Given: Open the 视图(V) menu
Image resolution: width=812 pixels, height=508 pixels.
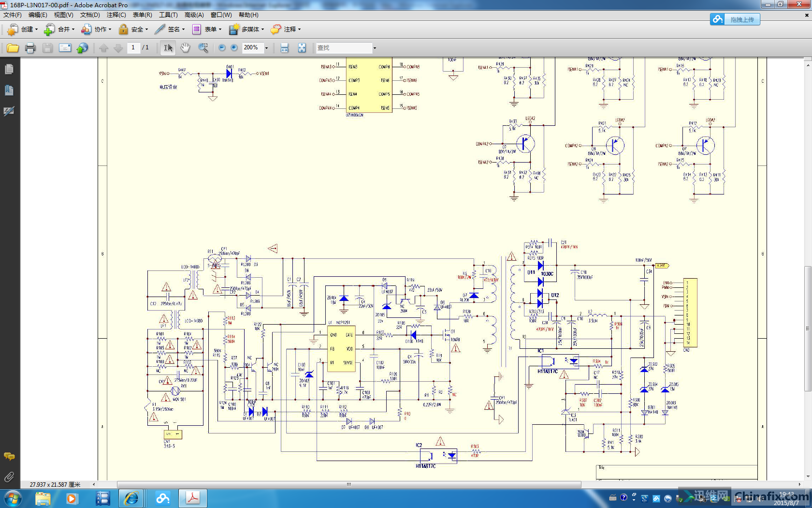Looking at the screenshot, I should point(63,15).
